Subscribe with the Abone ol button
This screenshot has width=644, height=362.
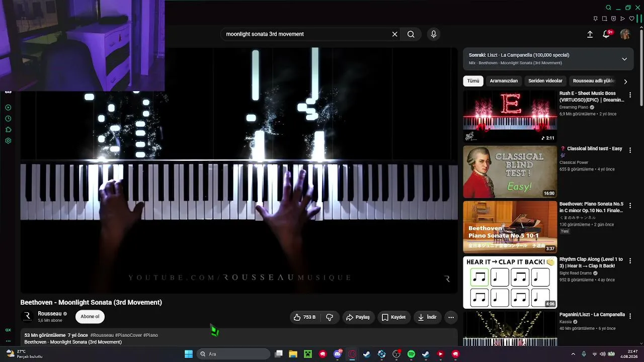coord(90,317)
